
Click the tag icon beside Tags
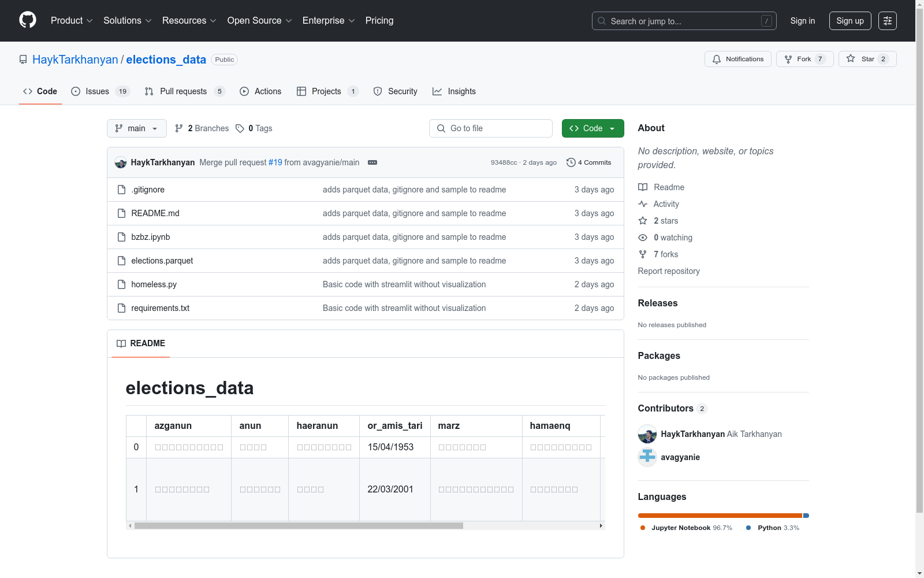coord(240,128)
